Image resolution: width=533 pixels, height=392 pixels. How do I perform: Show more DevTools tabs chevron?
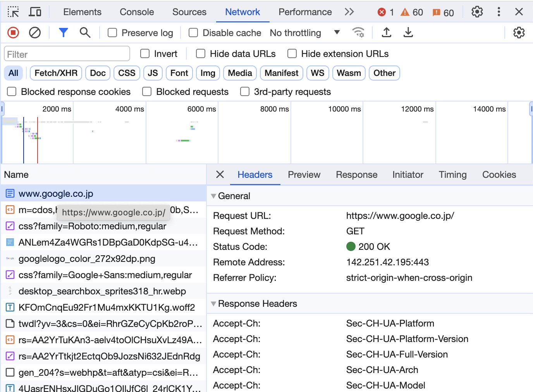pyautogui.click(x=349, y=12)
